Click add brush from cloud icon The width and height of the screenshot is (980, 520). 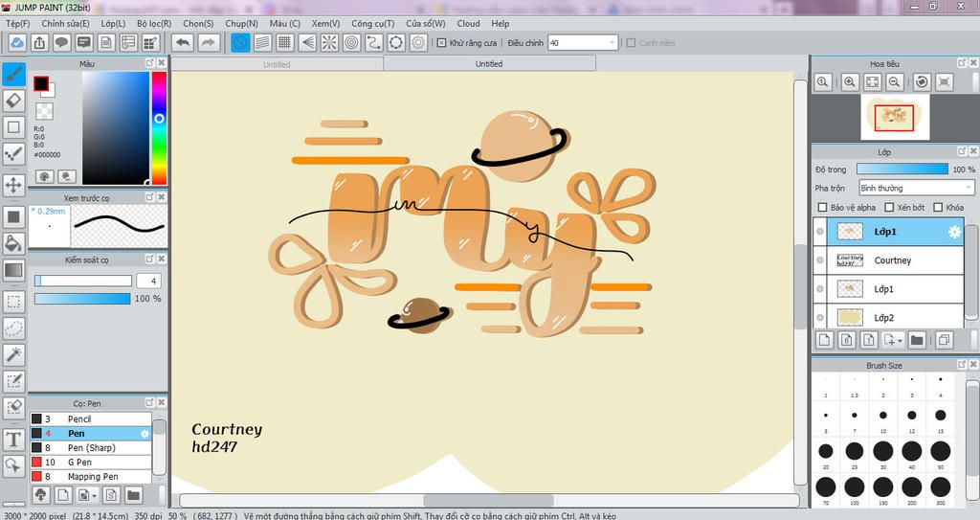pyautogui.click(x=40, y=495)
